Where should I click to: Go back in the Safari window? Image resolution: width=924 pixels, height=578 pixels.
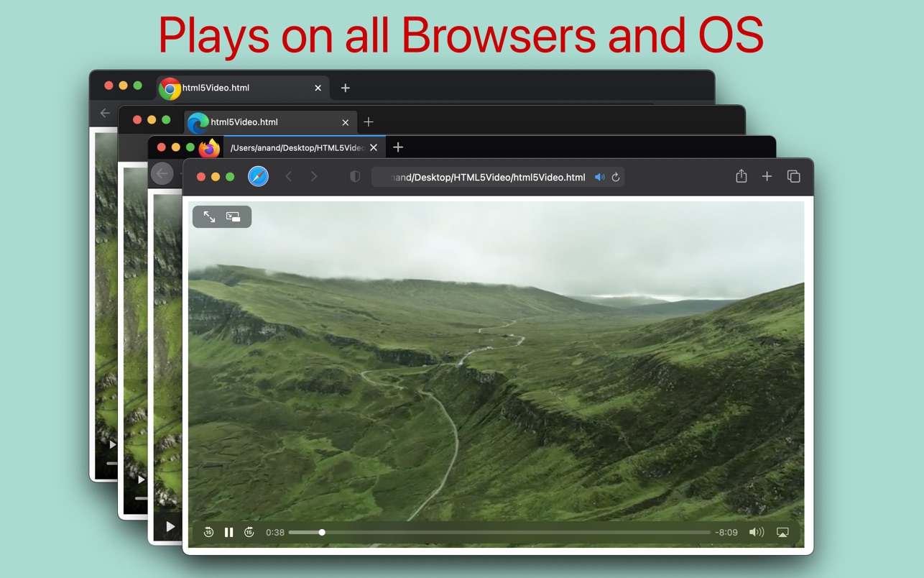[289, 177]
